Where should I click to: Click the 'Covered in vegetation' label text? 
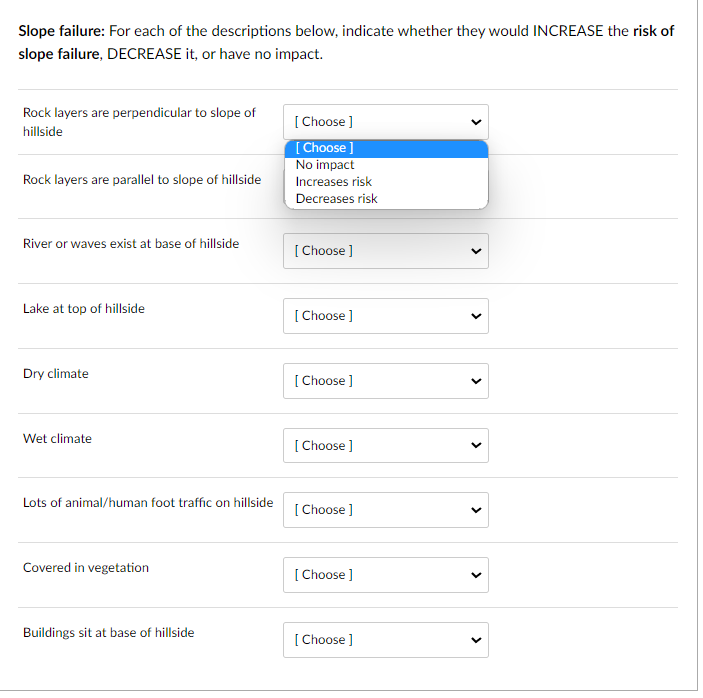(x=86, y=568)
